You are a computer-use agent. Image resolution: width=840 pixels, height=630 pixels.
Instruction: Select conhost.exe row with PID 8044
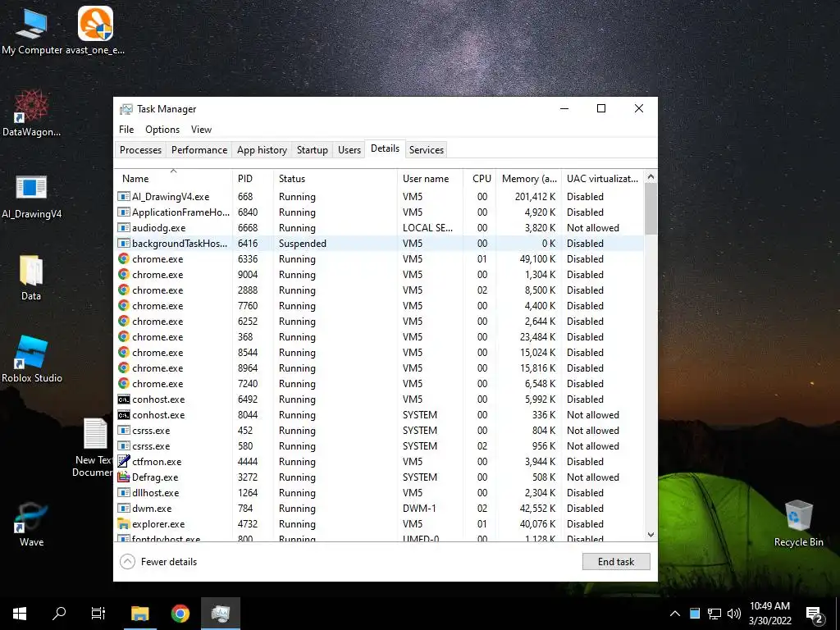(x=379, y=414)
